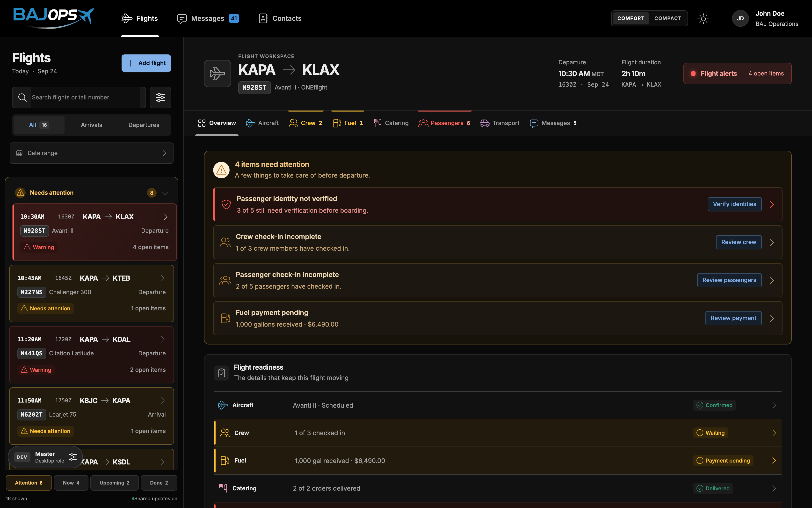This screenshot has width=812, height=508.
Task: Click the JD user avatar
Action: coord(740,18)
